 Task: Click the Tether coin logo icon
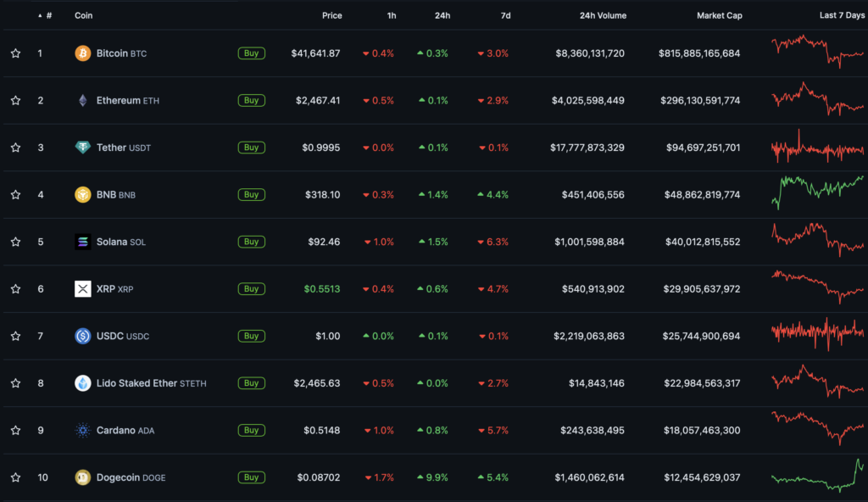(82, 148)
